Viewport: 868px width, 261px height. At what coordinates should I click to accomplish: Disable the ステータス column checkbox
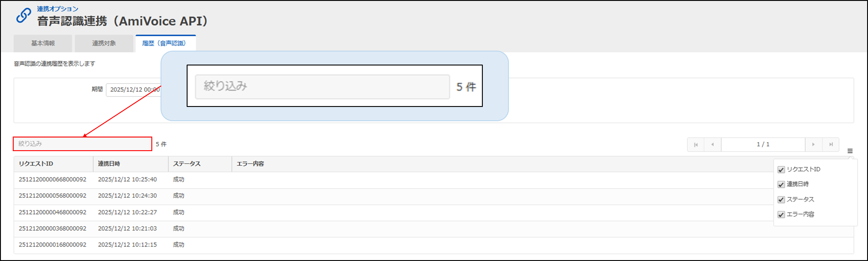[x=781, y=200]
